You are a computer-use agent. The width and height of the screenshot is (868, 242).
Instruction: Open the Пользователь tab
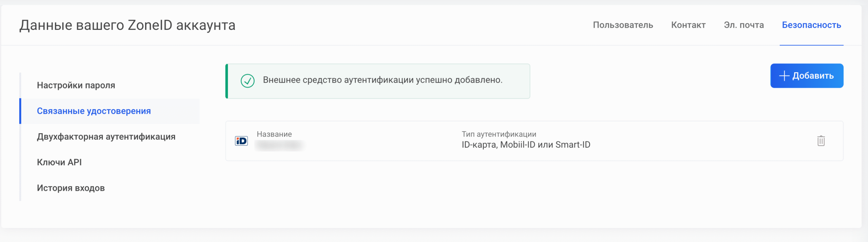pos(623,25)
